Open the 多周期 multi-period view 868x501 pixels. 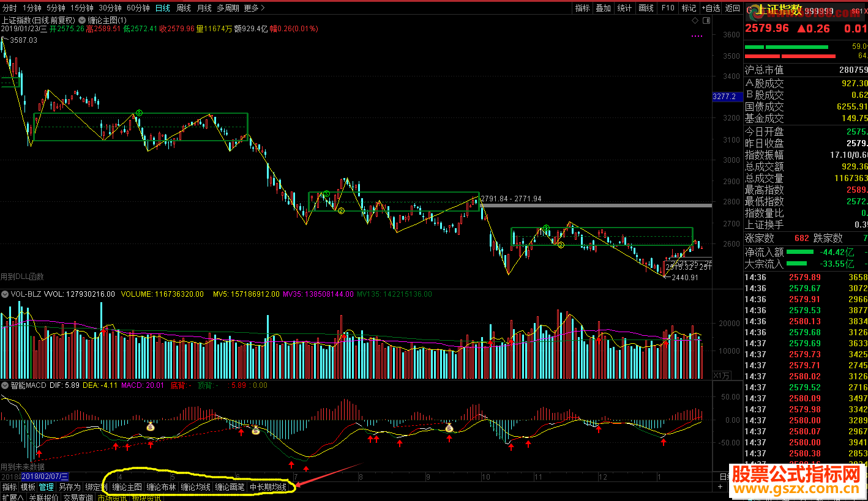pos(228,8)
